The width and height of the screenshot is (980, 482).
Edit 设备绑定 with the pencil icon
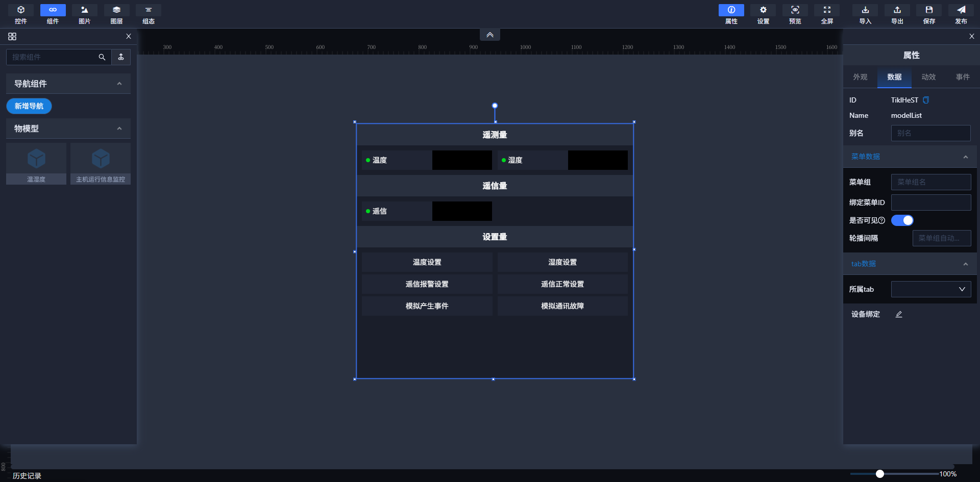coord(899,314)
